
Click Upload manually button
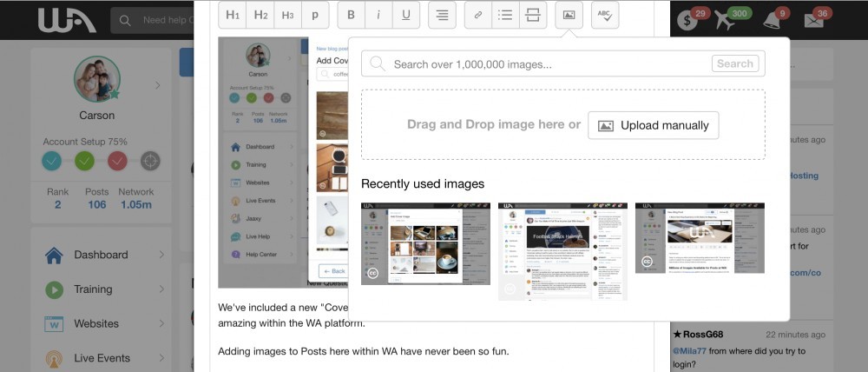click(x=654, y=125)
